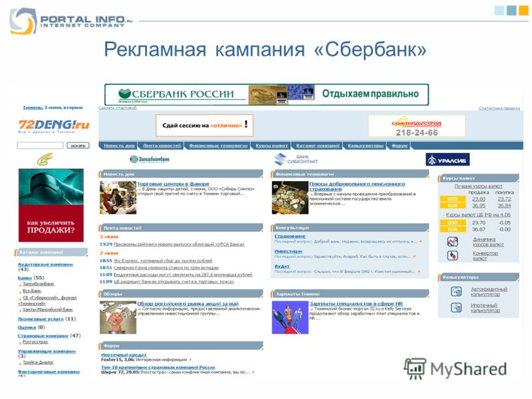The width and height of the screenshot is (532, 399).
Task: Open 'Ипотечный калькулятор' link
Action: pos(485,308)
